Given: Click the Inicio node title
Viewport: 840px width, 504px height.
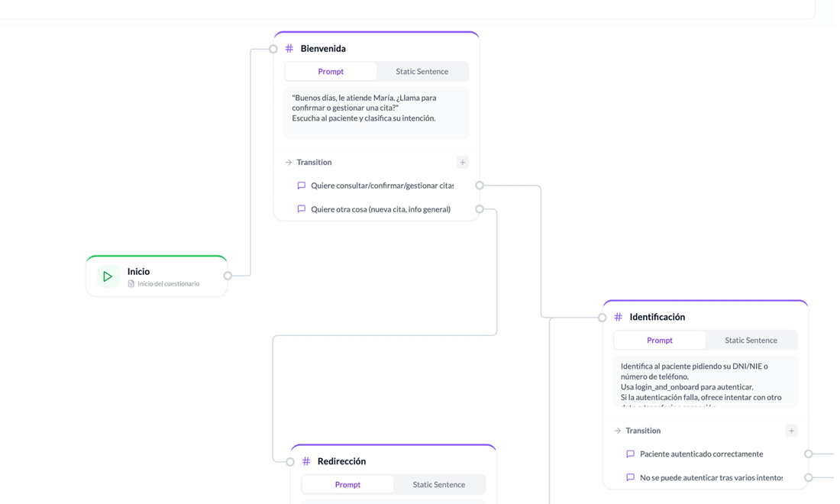Looking at the screenshot, I should pos(138,272).
